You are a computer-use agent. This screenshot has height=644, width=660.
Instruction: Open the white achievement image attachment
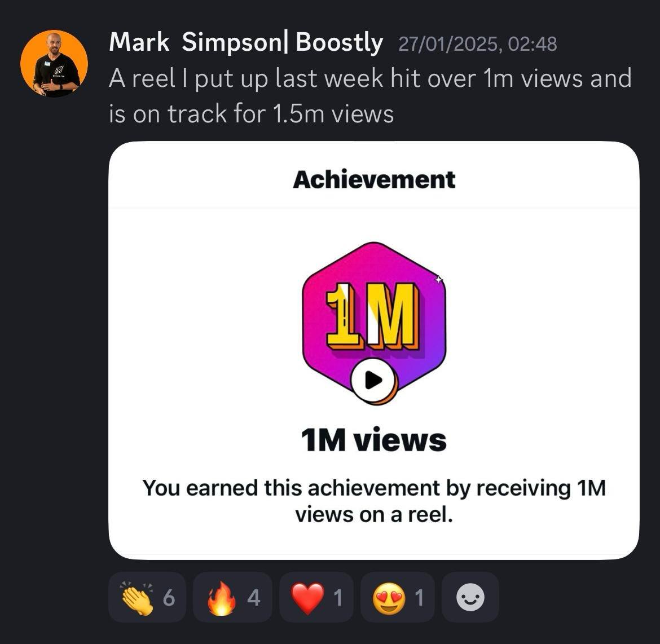[x=374, y=351]
